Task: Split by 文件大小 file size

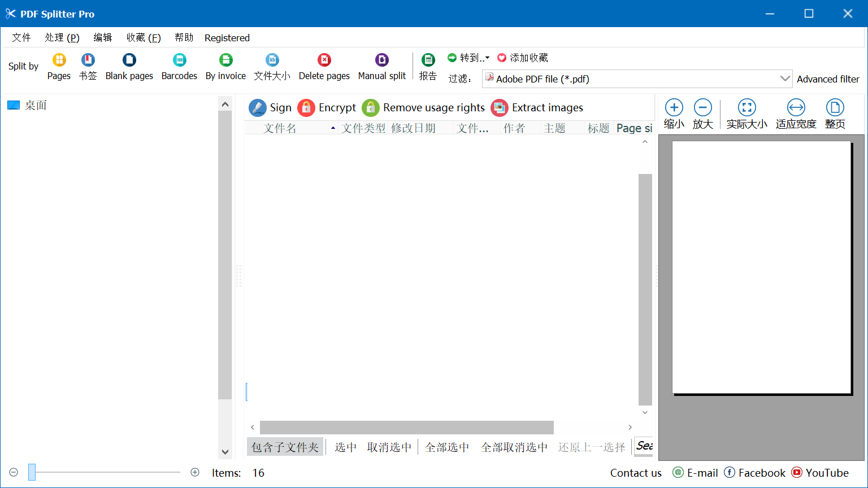Action: tap(272, 67)
